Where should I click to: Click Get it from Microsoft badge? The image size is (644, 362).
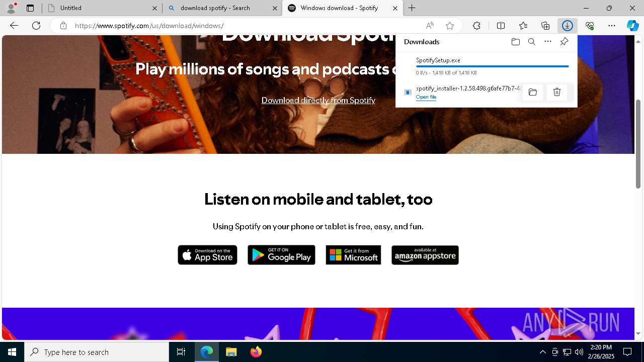click(x=353, y=255)
